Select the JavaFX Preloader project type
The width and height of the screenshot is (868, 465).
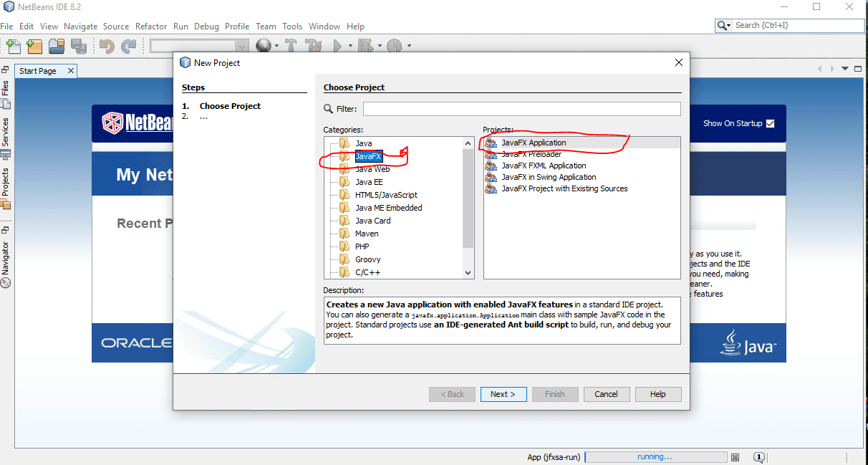(531, 154)
